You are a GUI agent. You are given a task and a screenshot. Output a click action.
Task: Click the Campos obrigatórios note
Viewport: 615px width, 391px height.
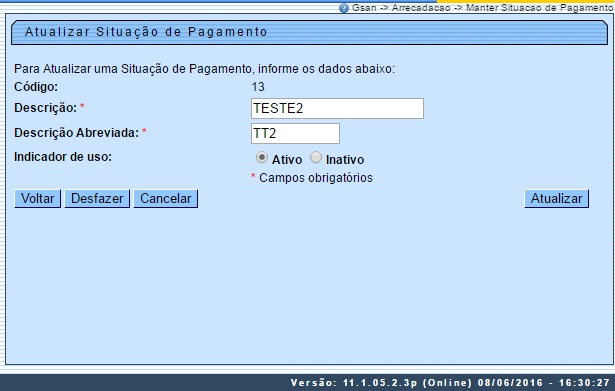click(312, 178)
